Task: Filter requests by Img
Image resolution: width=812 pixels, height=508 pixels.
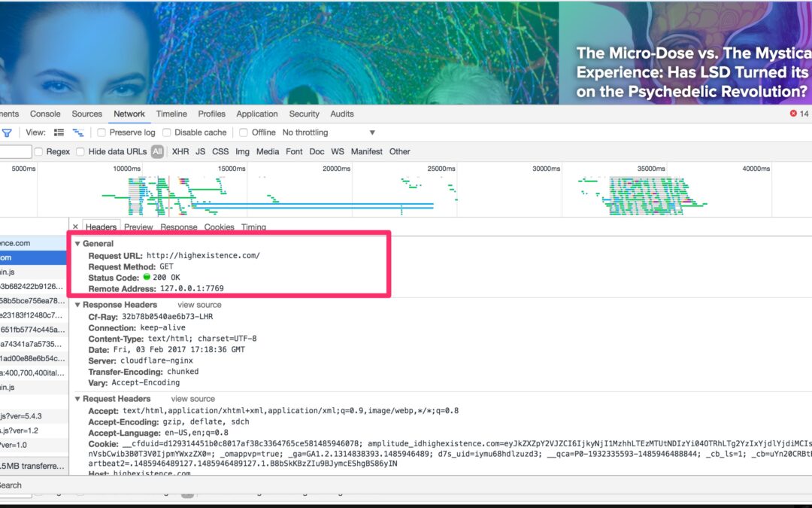Action: point(242,152)
